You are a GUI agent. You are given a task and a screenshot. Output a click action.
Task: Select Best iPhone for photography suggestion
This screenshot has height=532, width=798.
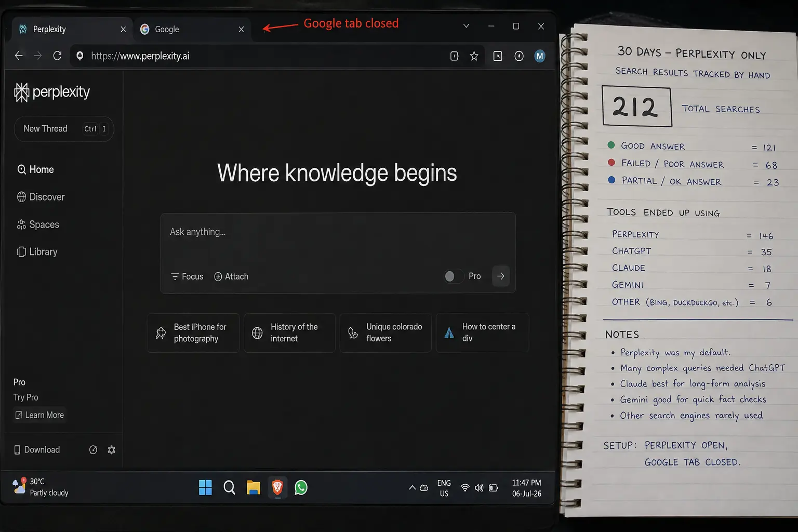coord(193,332)
